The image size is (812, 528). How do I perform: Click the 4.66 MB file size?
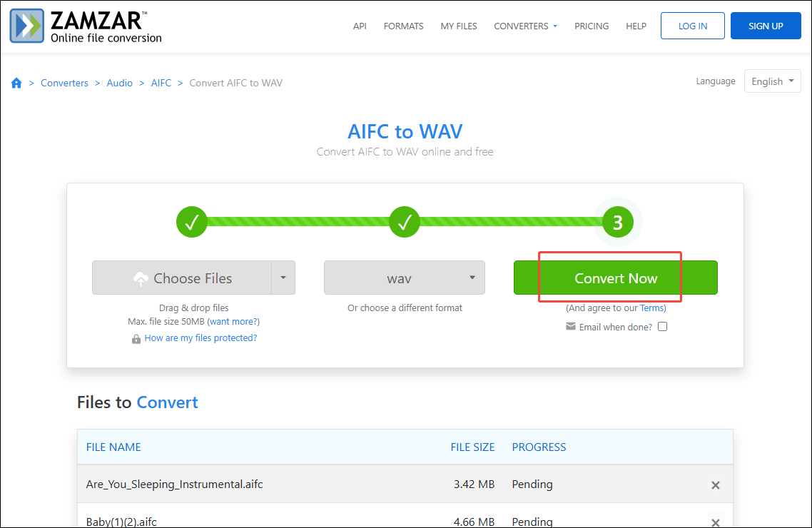474,522
